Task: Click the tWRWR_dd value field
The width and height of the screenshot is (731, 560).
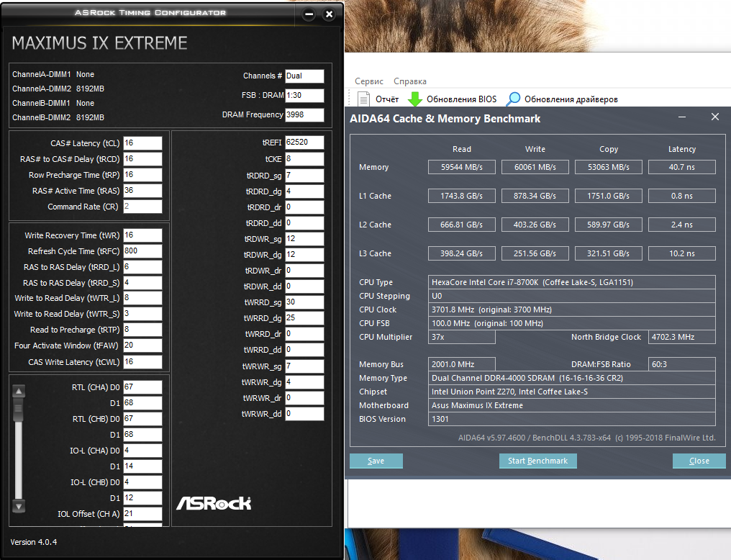Action: coord(304,414)
